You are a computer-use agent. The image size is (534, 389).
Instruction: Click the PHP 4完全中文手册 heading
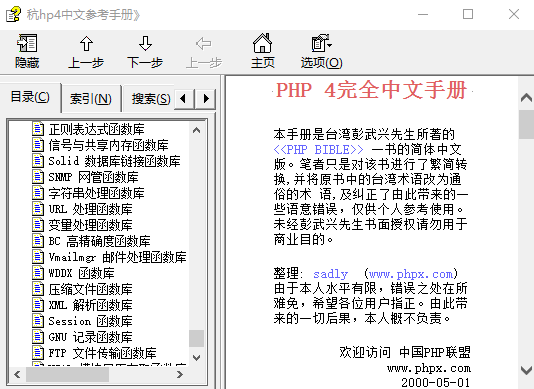371,90
